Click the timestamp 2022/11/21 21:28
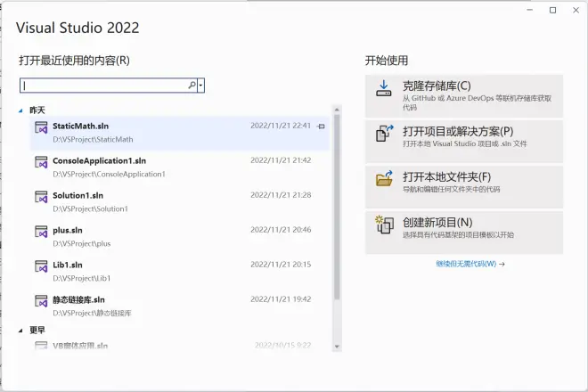Image resolution: width=588 pixels, height=392 pixels. coord(281,195)
